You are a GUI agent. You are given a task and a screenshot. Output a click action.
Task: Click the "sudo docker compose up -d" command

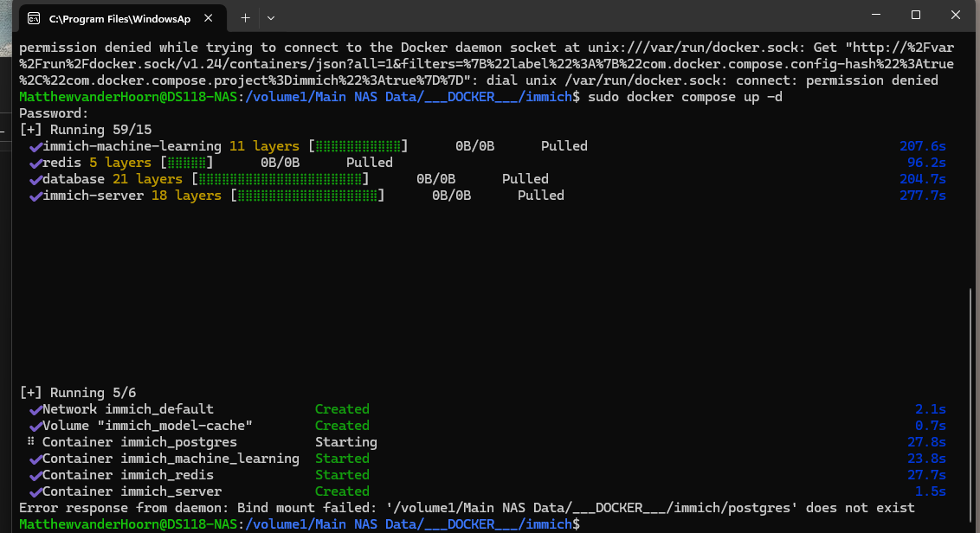point(685,97)
